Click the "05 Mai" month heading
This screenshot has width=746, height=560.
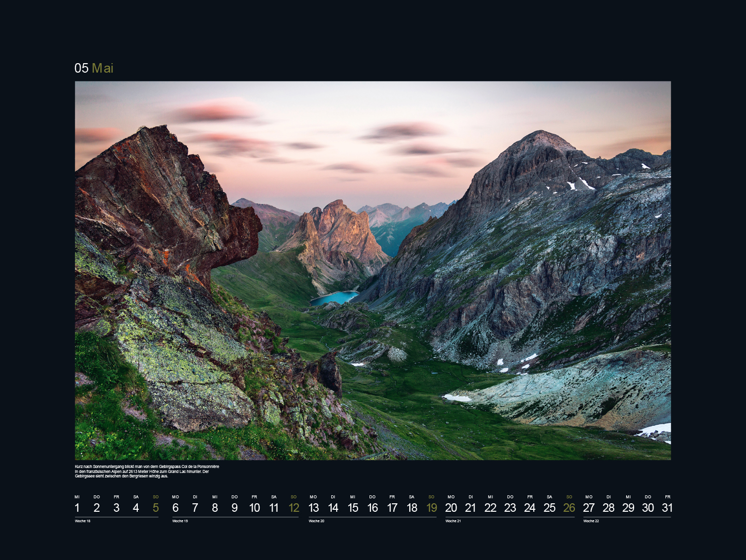click(x=94, y=68)
